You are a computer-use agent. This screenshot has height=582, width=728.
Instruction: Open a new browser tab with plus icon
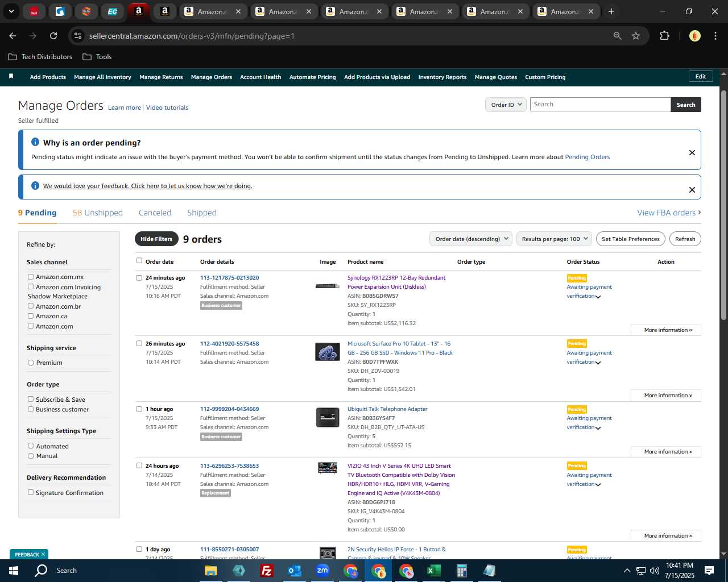[611, 11]
